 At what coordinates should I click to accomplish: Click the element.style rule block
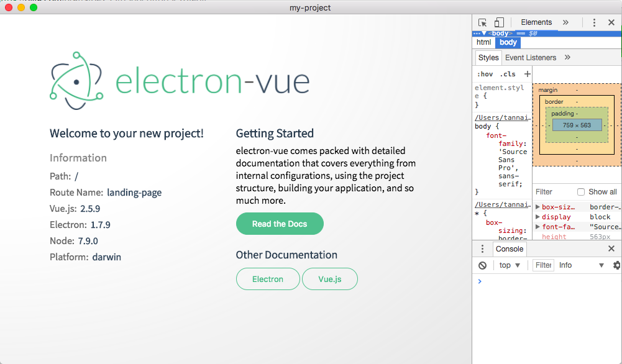[502, 96]
